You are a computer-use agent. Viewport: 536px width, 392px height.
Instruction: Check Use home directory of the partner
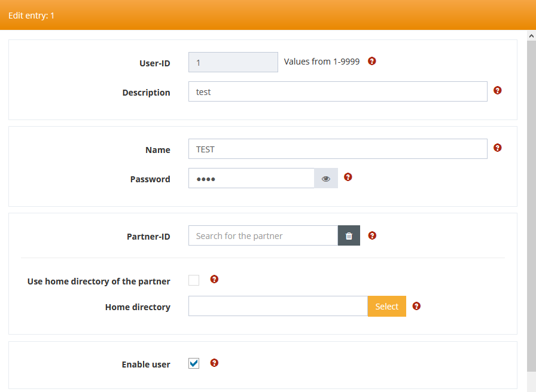click(194, 280)
